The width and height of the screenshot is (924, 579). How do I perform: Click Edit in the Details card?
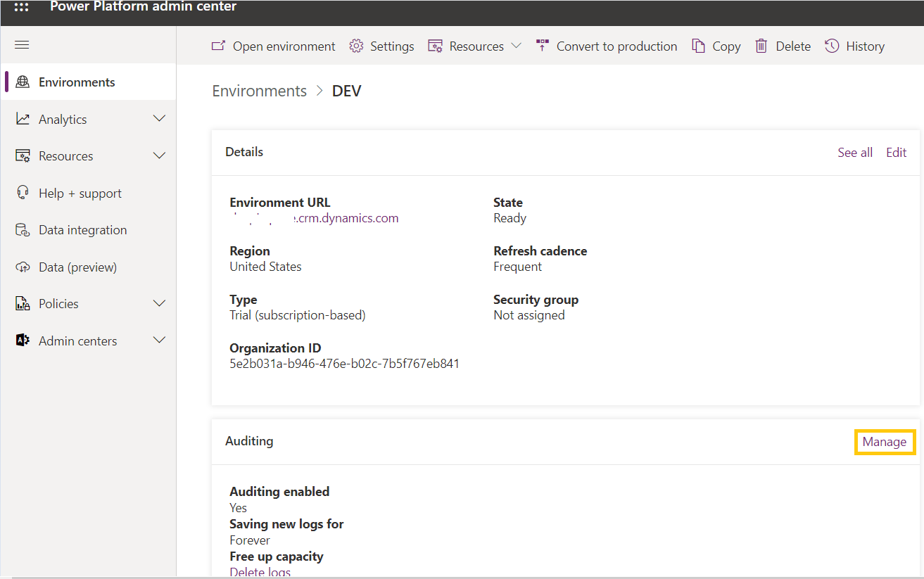coord(896,153)
